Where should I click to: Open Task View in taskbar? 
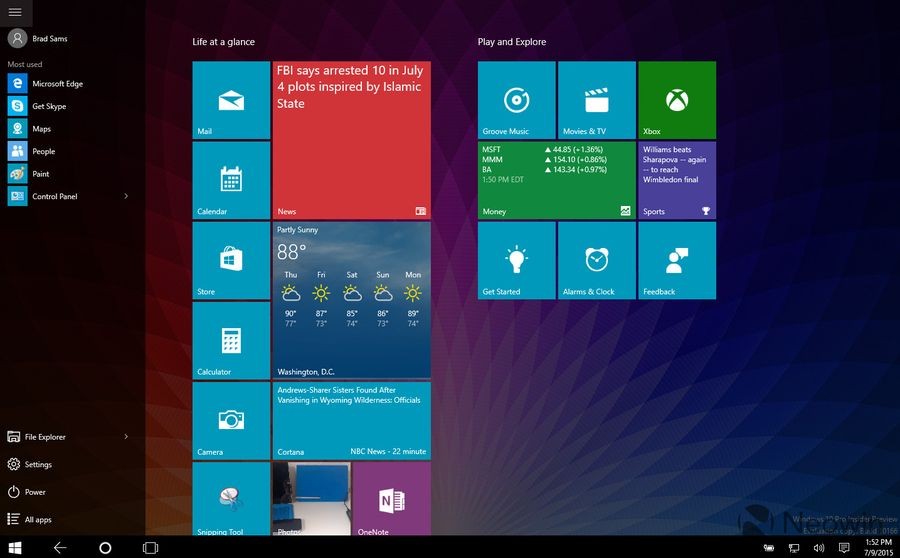150,547
